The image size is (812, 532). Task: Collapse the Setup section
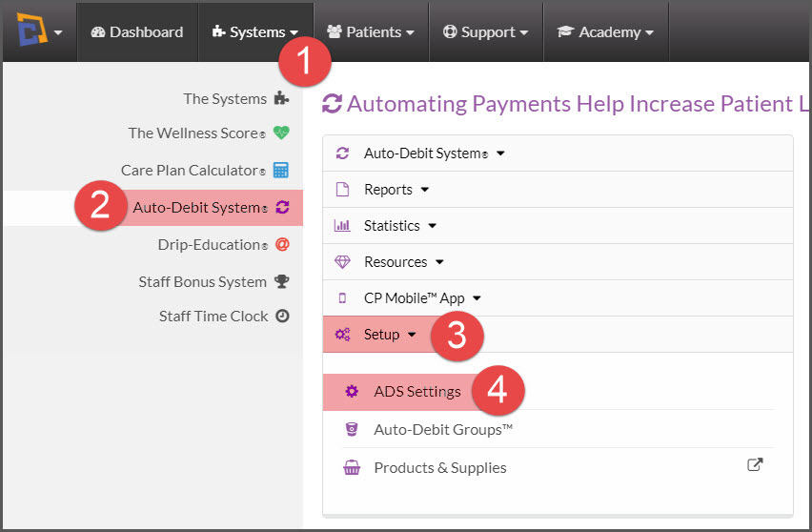pos(558,335)
